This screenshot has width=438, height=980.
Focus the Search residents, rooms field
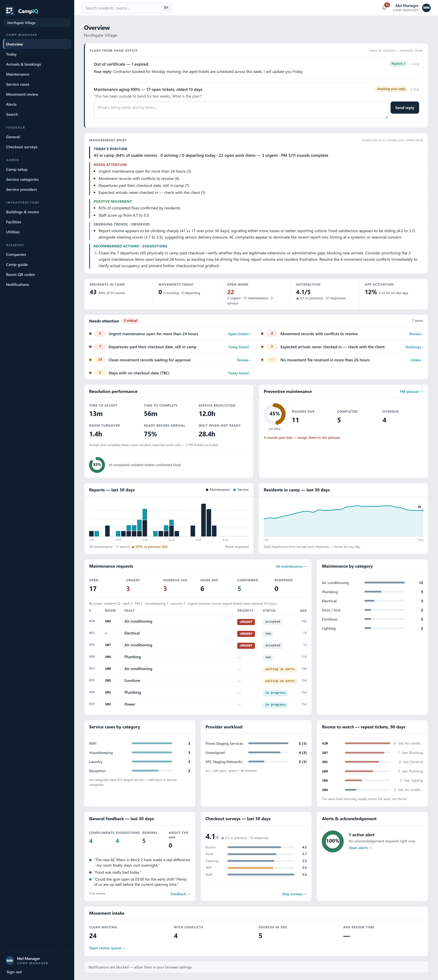(127, 8)
